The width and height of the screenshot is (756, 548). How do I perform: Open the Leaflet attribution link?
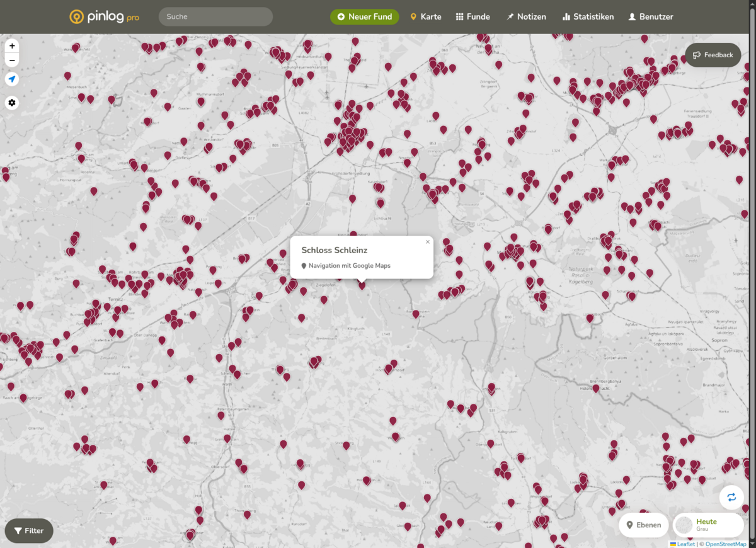tap(682, 544)
